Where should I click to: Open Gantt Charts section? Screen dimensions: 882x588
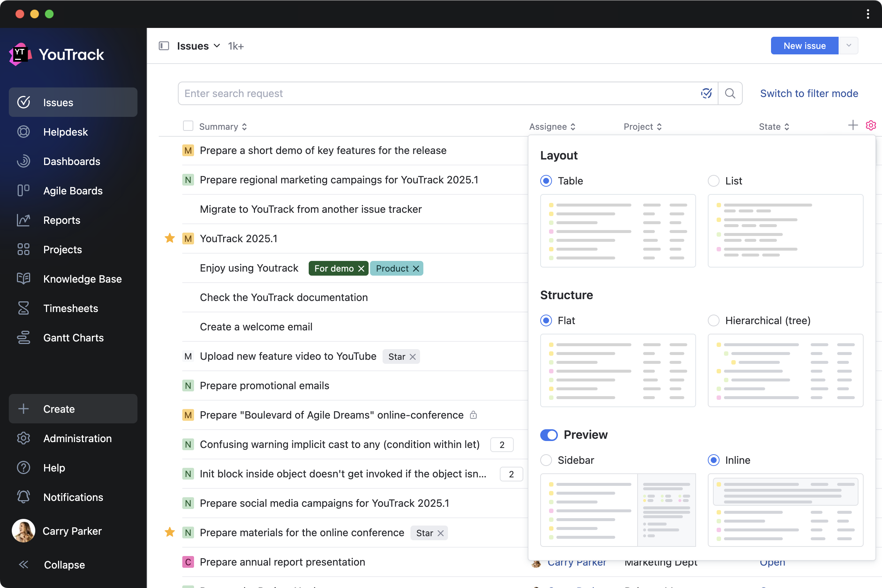73,337
